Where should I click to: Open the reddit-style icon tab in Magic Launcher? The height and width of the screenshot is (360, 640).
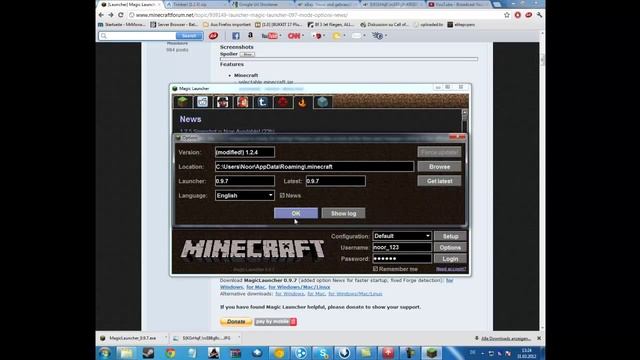[x=202, y=102]
